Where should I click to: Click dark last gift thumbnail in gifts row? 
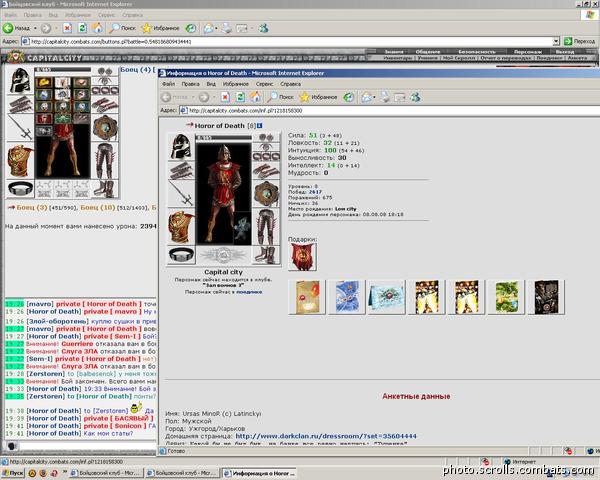pyautogui.click(x=546, y=297)
